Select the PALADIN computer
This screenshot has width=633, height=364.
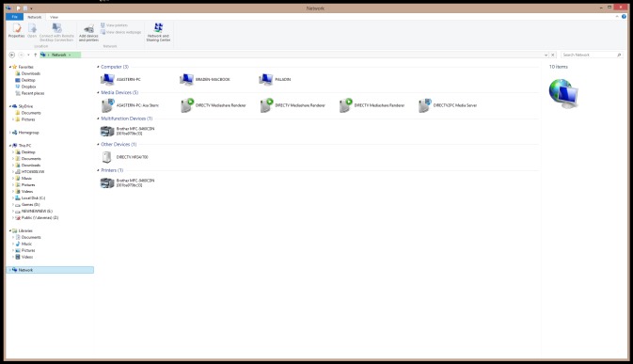point(275,80)
